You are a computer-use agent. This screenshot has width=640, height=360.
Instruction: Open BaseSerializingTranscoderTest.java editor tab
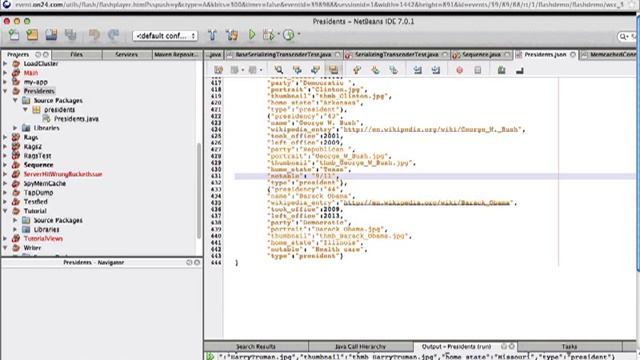[x=283, y=54]
